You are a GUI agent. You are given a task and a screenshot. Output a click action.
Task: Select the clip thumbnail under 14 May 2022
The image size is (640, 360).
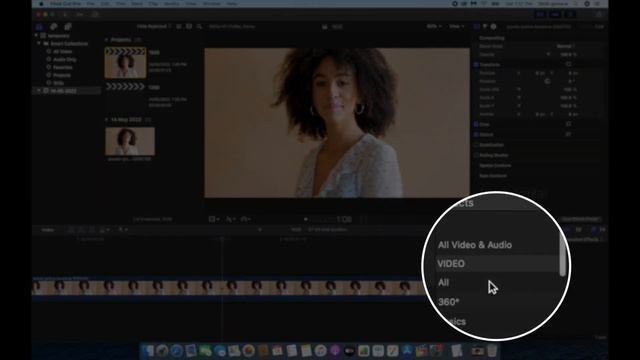pos(130,141)
